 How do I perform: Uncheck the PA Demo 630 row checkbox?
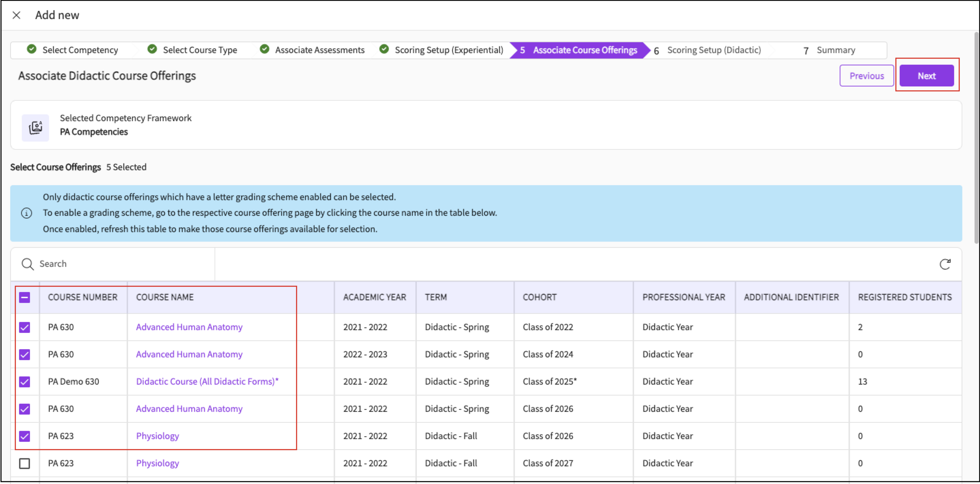[x=25, y=382]
